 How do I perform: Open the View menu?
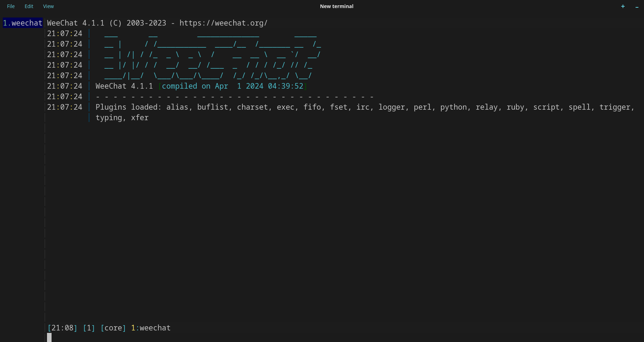coord(48,6)
